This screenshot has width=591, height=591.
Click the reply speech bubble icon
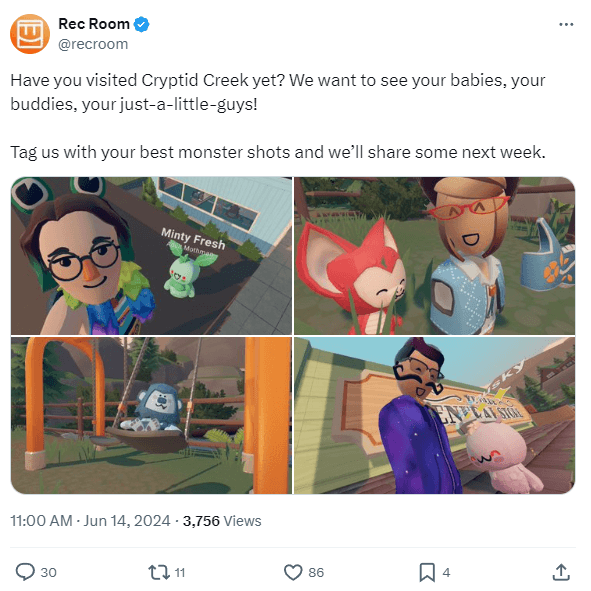[25, 572]
